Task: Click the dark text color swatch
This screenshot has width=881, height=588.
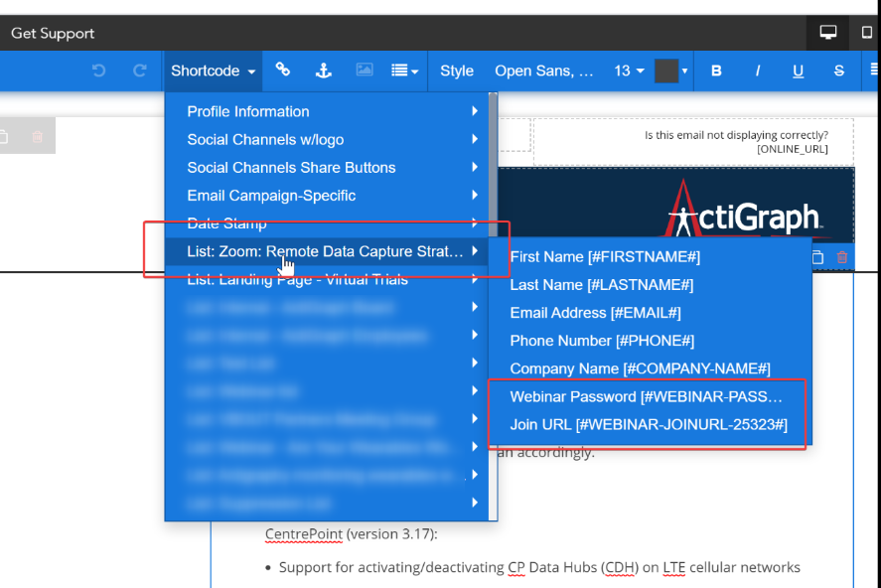Action: 666,71
